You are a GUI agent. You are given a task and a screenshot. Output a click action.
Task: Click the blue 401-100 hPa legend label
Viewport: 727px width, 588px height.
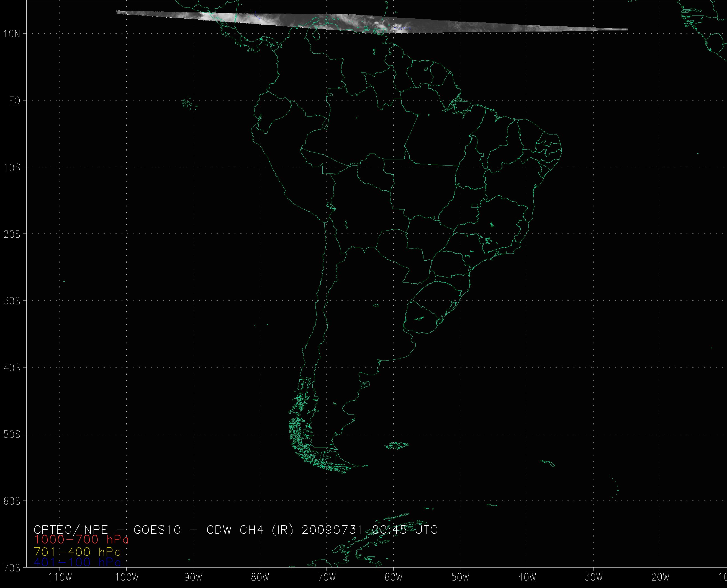click(77, 562)
